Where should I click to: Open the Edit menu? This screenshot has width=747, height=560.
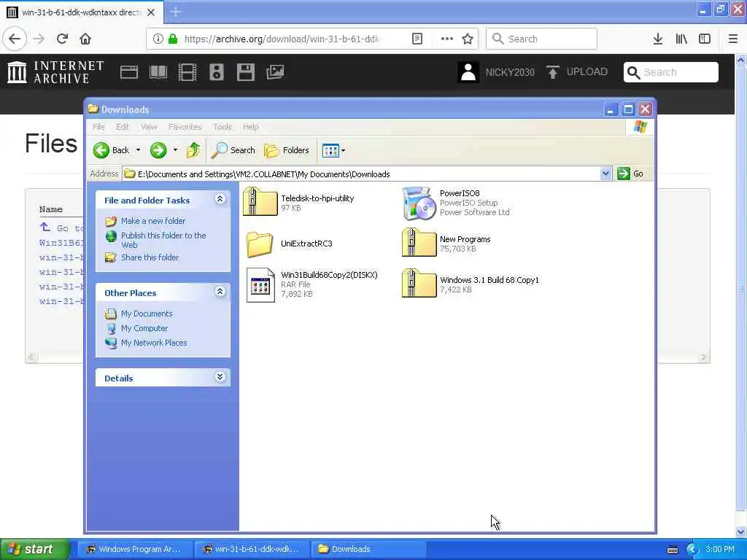(123, 127)
